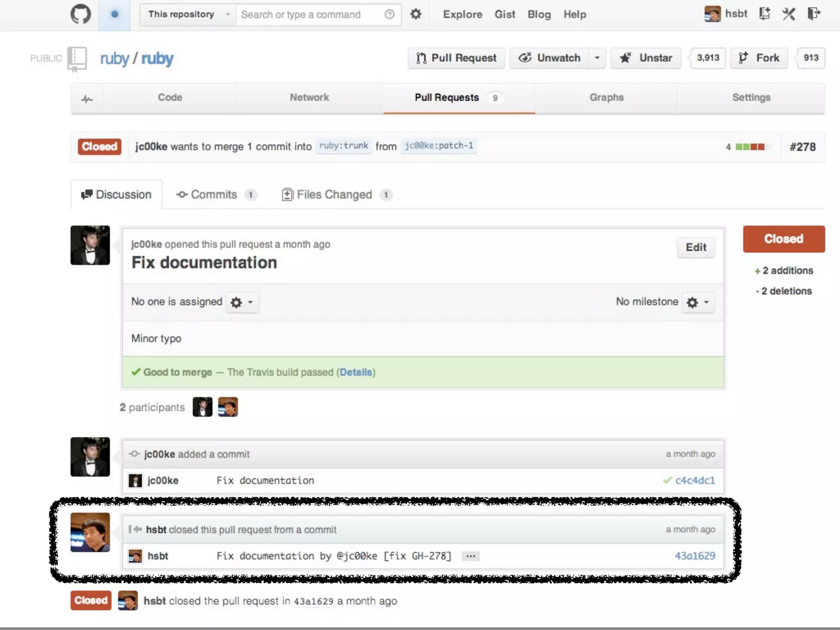Open 43a1629 link in closed event line
This screenshot has width=840, height=630.
(x=314, y=601)
